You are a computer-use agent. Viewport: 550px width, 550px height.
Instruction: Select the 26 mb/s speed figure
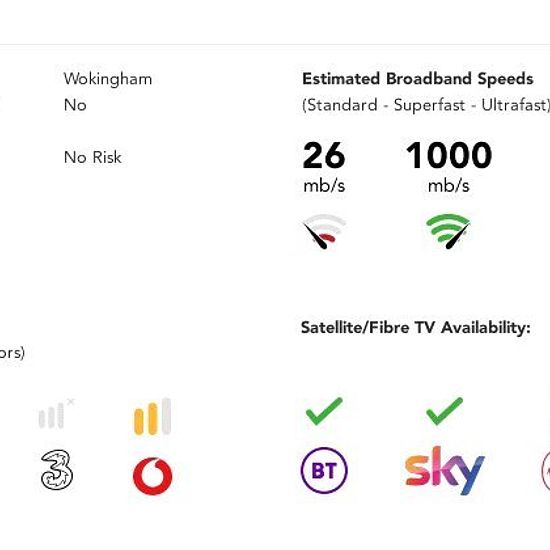(x=324, y=166)
